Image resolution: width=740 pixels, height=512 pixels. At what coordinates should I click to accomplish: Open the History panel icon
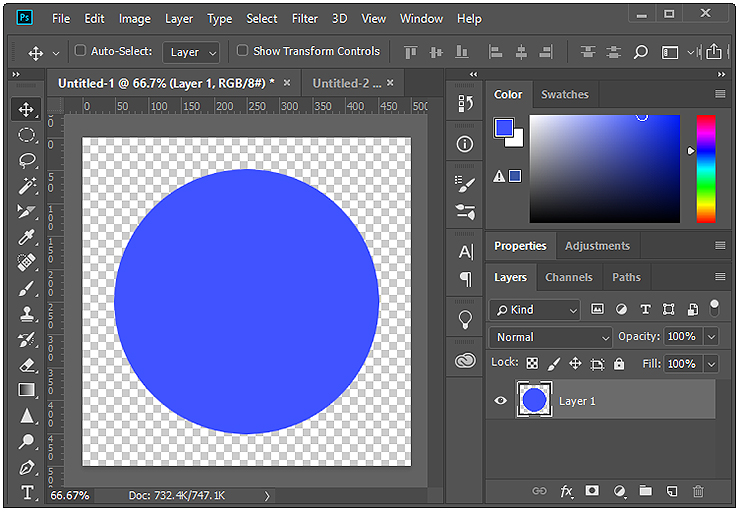click(x=465, y=103)
